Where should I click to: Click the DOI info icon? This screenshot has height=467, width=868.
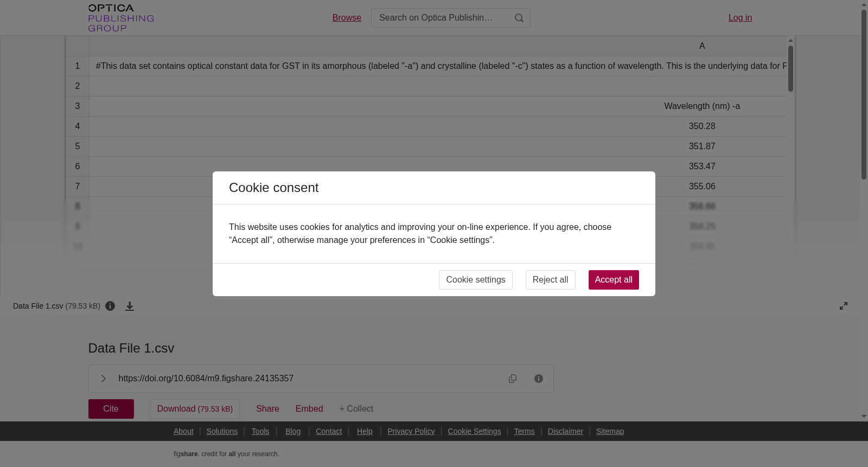[x=539, y=379]
